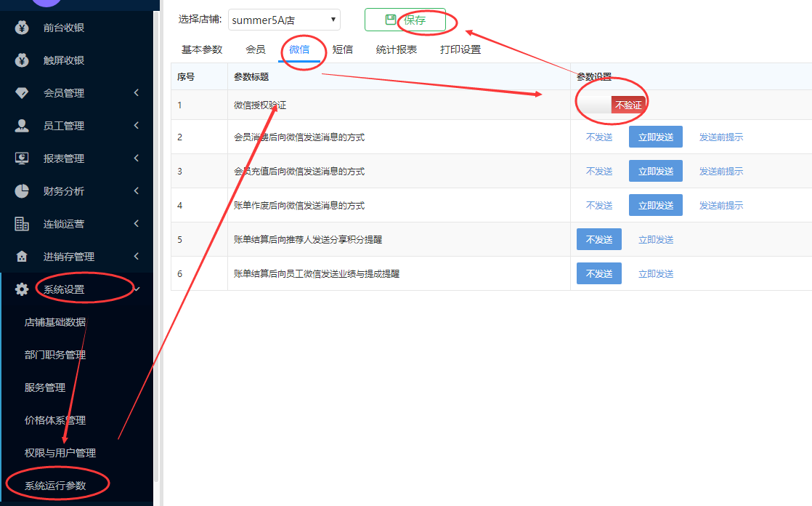
Task: Open 服务管理 submenu item
Action: (x=45, y=387)
